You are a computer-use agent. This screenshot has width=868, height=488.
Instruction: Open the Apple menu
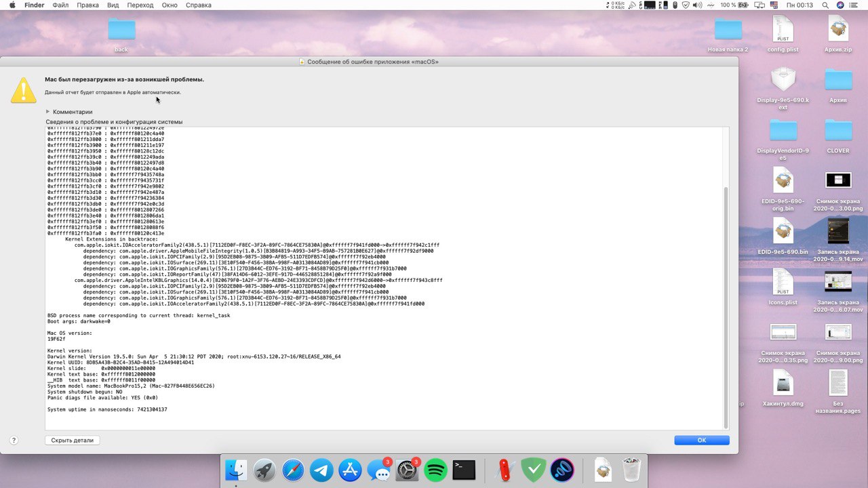(11, 5)
